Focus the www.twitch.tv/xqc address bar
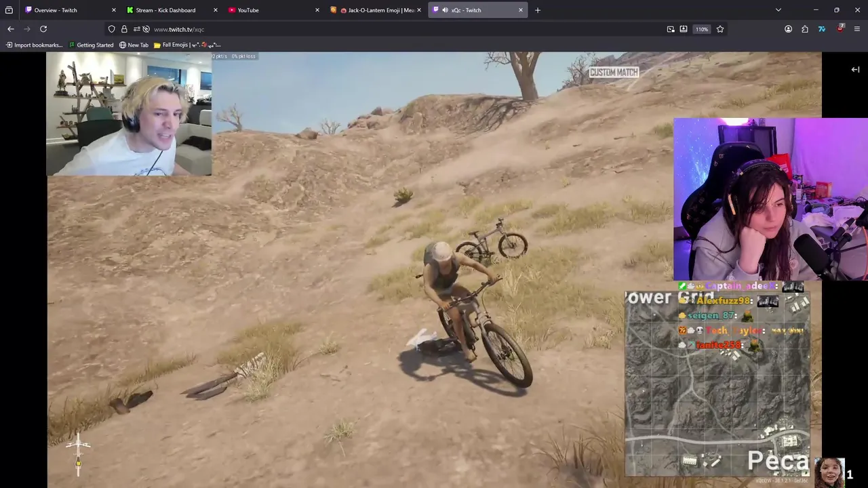868x488 pixels. 407,29
